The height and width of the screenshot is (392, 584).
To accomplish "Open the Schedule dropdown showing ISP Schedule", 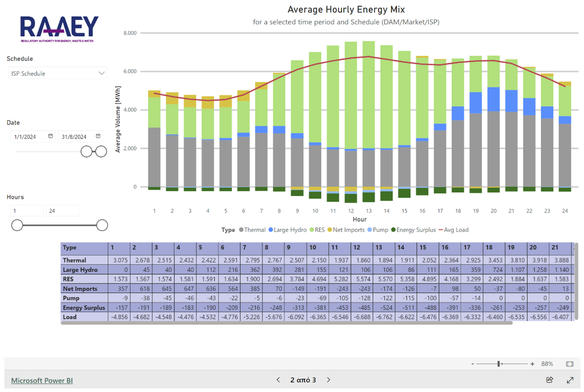I will coord(58,73).
